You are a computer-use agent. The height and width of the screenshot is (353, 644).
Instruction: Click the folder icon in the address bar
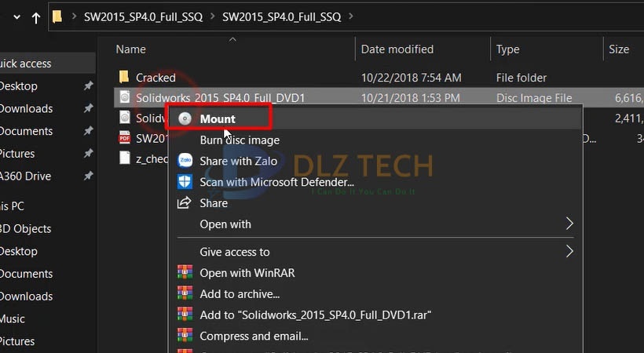click(57, 16)
